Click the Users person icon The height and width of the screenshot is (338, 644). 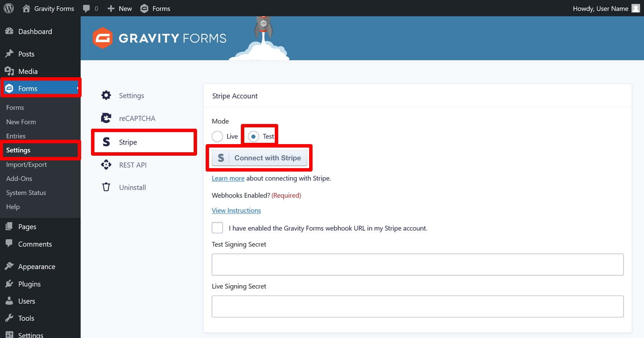pyautogui.click(x=9, y=301)
